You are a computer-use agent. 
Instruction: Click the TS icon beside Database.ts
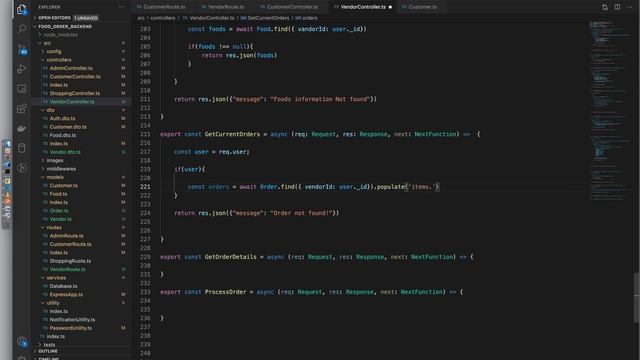pos(45,286)
